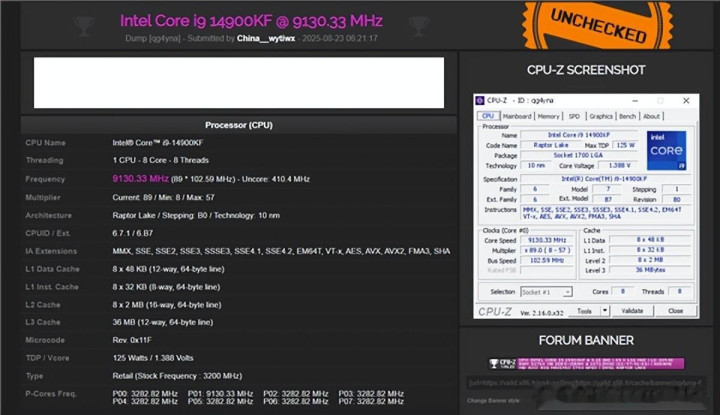720x415 pixels.
Task: Click 'P01: 9130.33 MHz' in P-Cores Freq.
Action: click(220, 394)
